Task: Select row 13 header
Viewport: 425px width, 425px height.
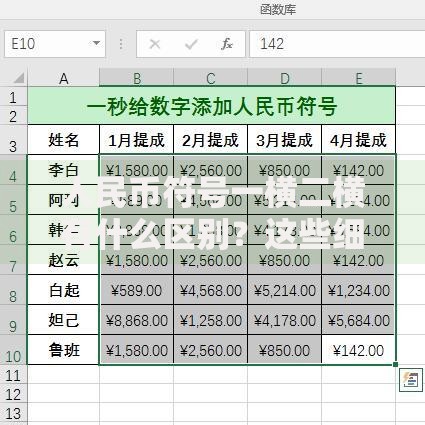Action: coord(13,413)
